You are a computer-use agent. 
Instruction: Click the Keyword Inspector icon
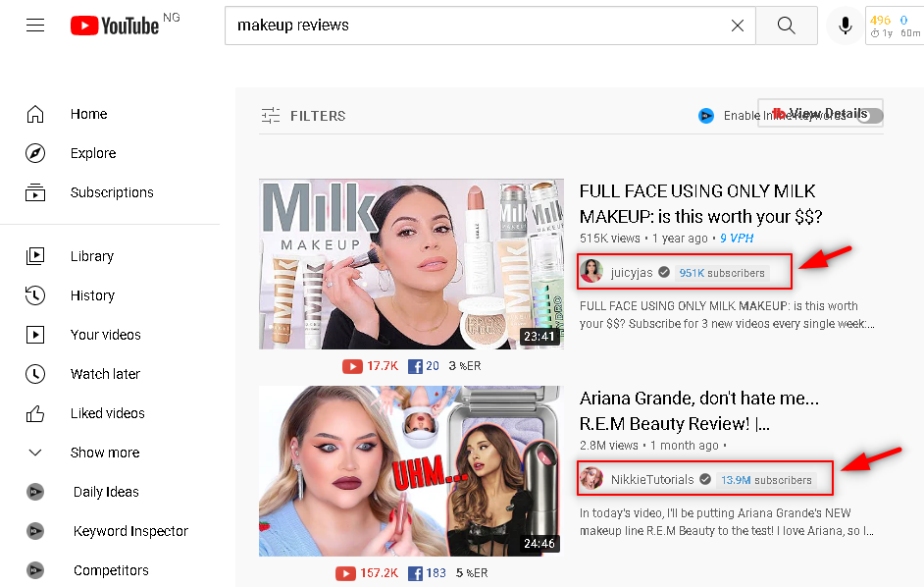coord(35,531)
